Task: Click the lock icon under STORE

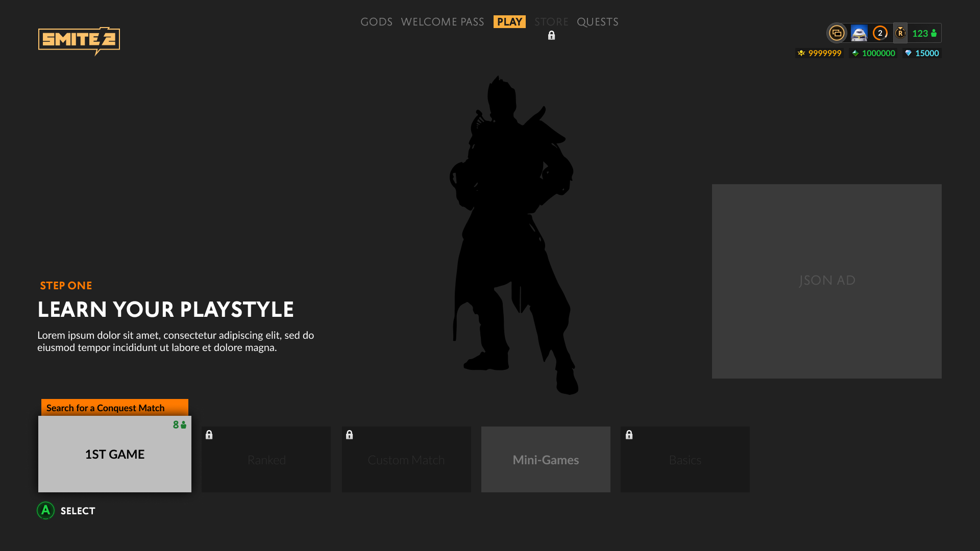Action: coord(551,35)
